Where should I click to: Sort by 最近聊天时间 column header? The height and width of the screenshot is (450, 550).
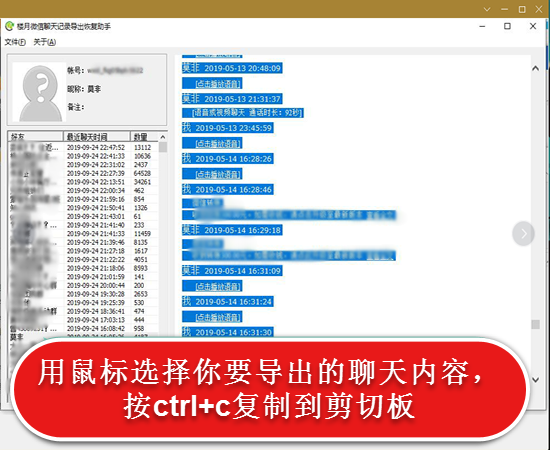97,136
